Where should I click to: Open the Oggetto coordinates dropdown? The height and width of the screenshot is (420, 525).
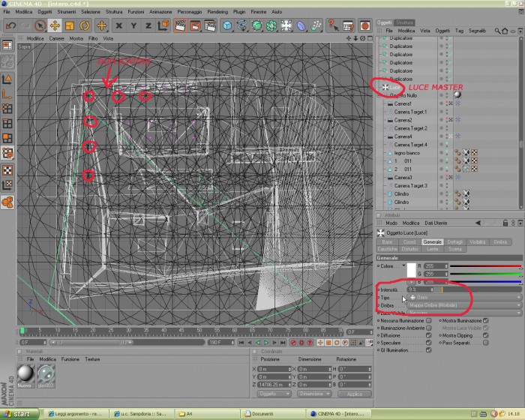click(x=274, y=394)
